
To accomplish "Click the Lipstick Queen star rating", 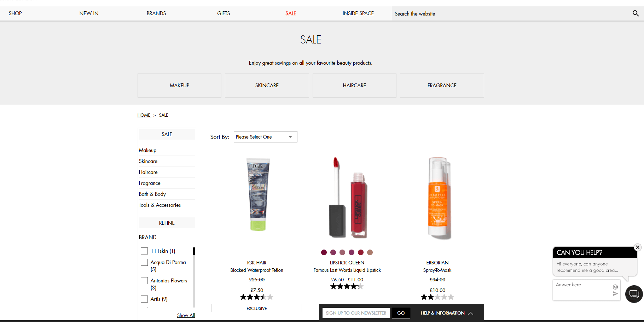I will coord(347,286).
